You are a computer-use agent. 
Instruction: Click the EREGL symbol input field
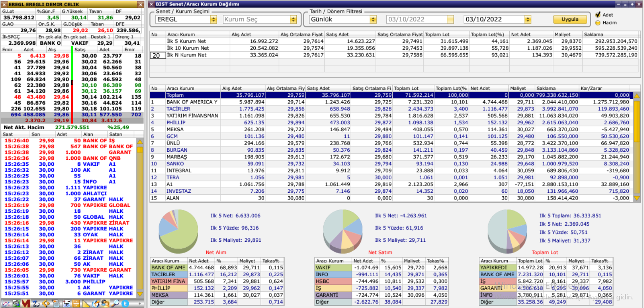point(183,19)
